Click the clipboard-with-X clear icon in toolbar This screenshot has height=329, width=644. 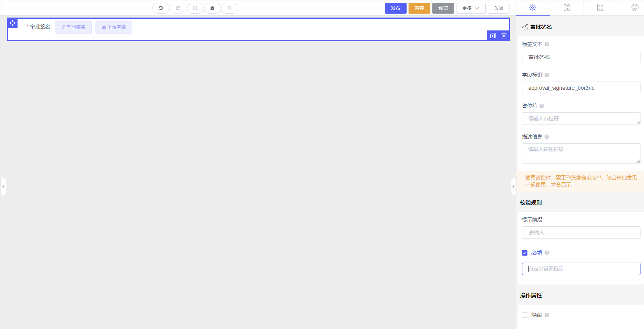tap(212, 8)
